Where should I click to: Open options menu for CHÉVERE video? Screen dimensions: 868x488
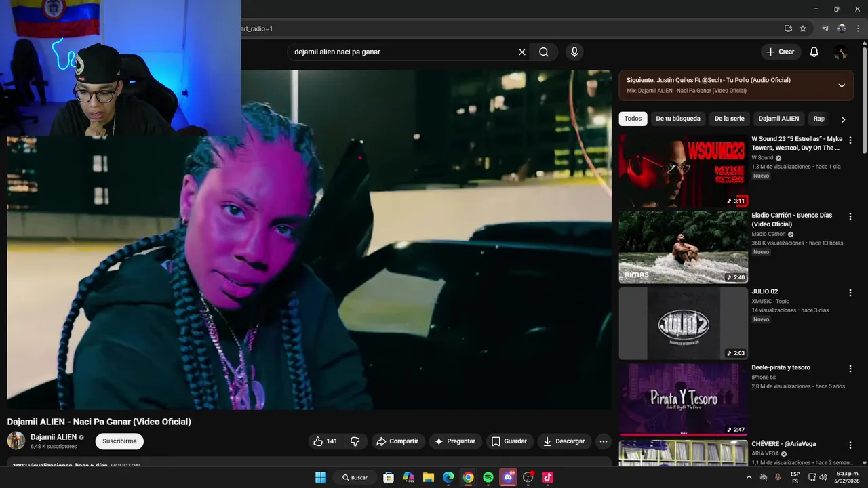(x=850, y=445)
